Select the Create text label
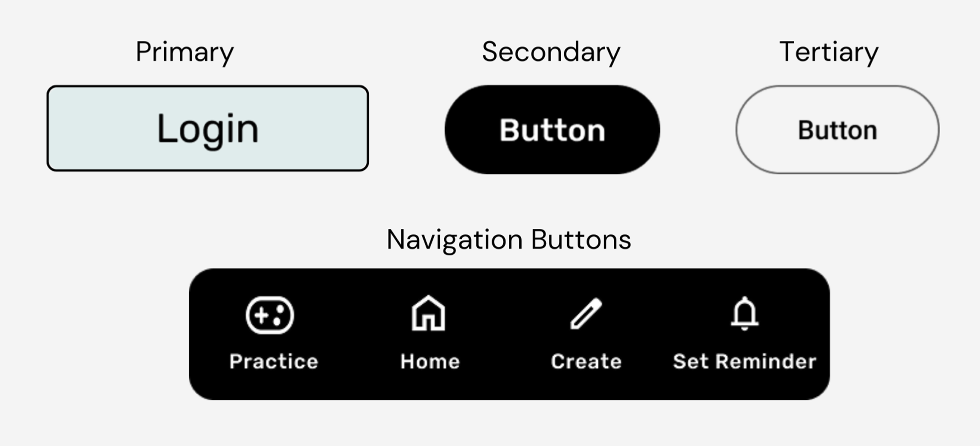980x446 pixels. [586, 361]
